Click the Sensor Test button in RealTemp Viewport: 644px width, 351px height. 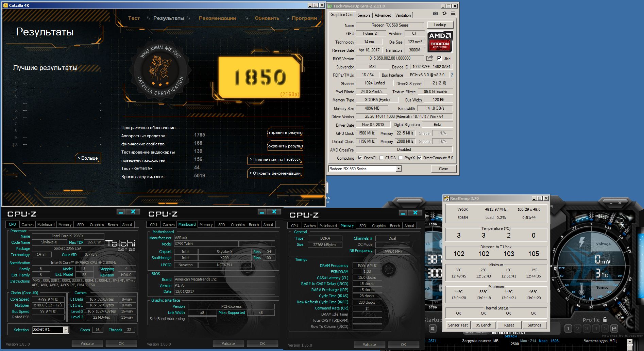point(458,325)
